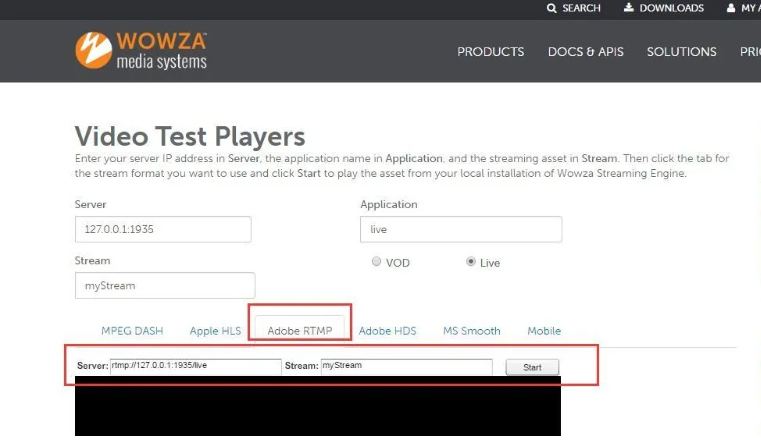The height and width of the screenshot is (442, 761).
Task: Select the VOD radio button
Action: pos(376,262)
